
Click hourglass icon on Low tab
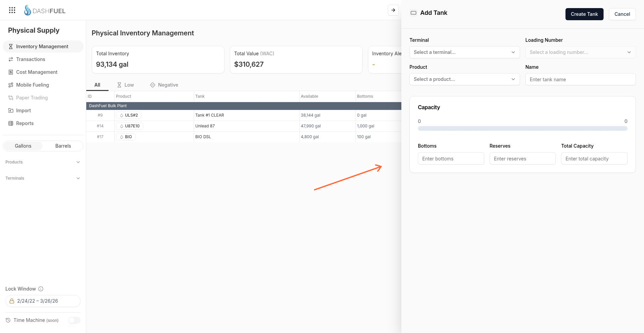(x=119, y=85)
